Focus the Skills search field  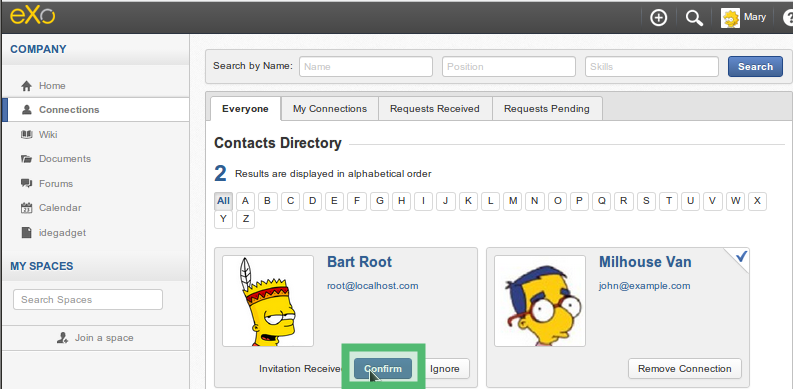(x=652, y=67)
